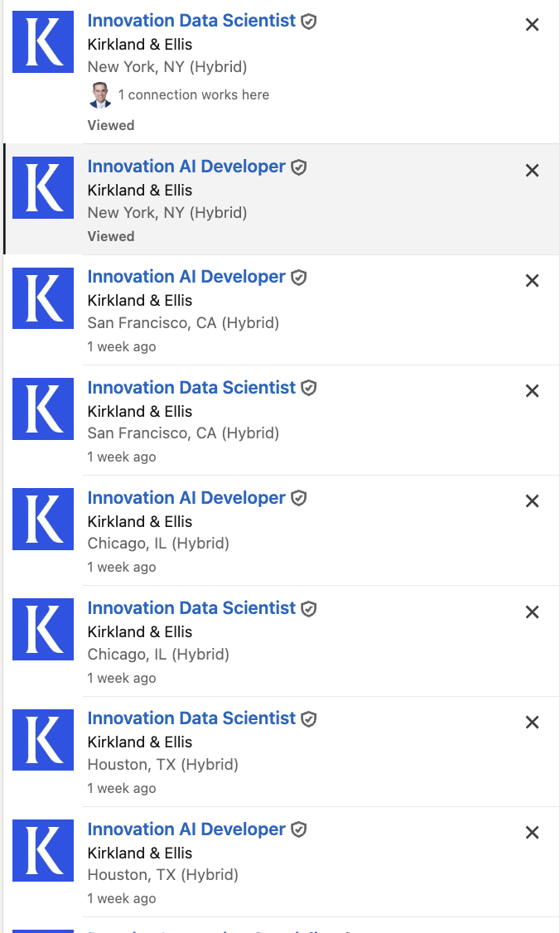The height and width of the screenshot is (933, 560).
Task: Click the verified shield on the Chicago Data Scientist posting
Action: (x=308, y=608)
